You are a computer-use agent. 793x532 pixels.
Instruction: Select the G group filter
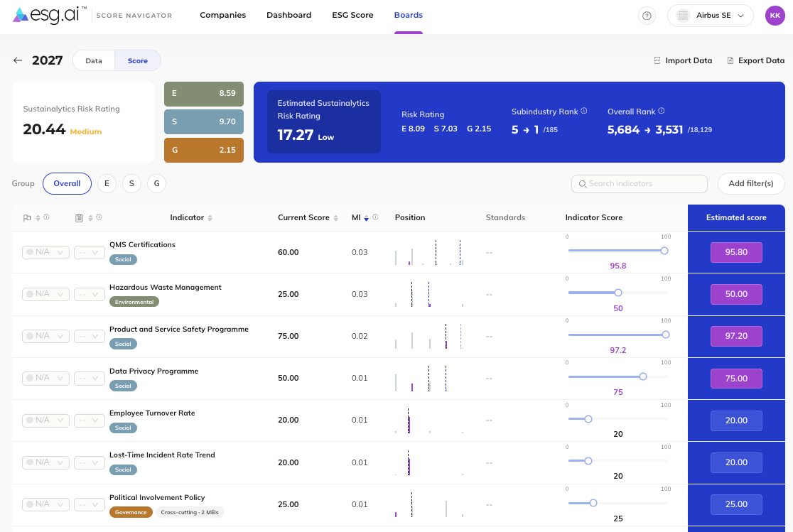click(157, 183)
